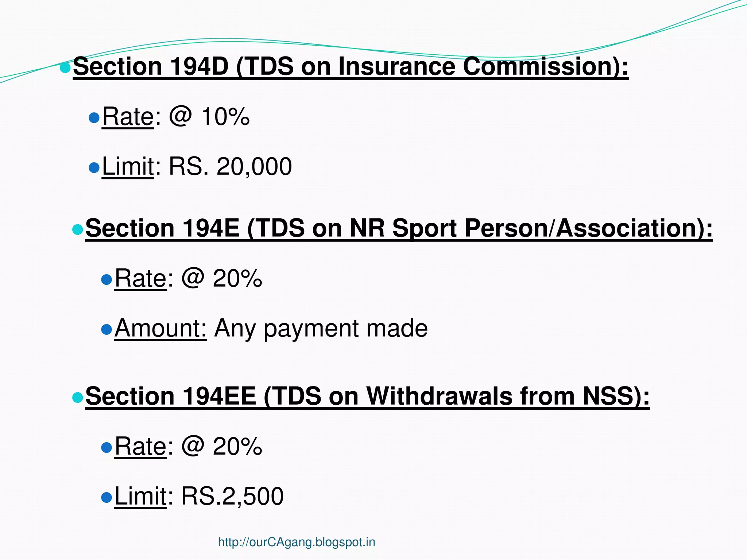Click the ourCAgang.blogspot.in link

[297, 542]
